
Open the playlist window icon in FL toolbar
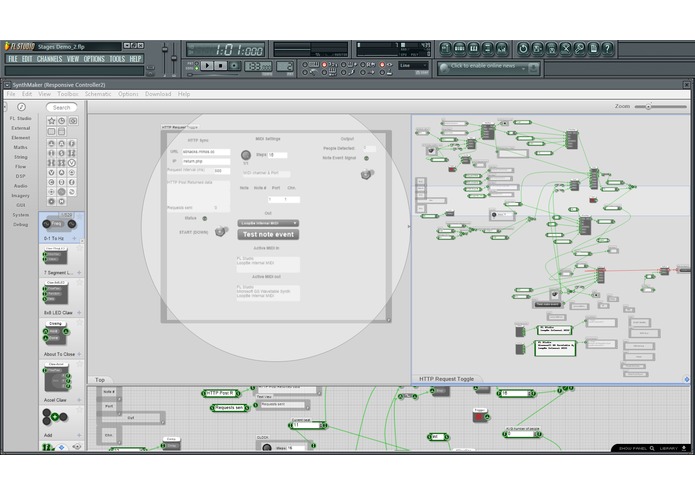pyautogui.click(x=445, y=48)
